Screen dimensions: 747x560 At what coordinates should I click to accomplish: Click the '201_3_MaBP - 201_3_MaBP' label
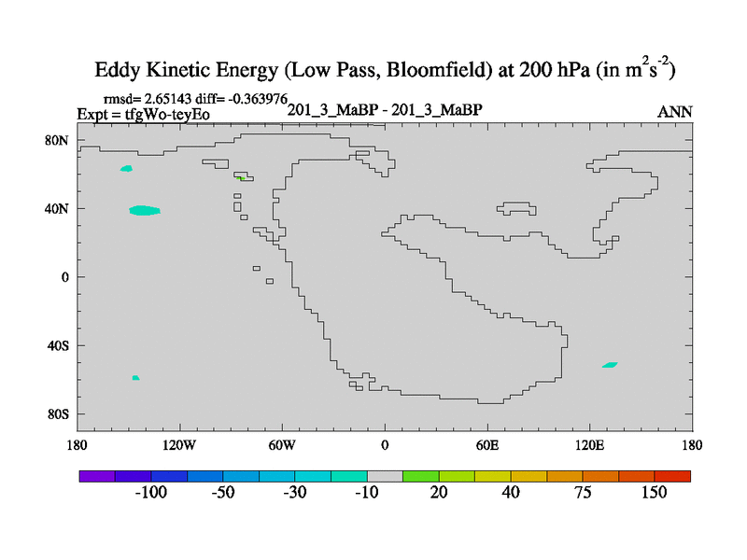point(385,111)
